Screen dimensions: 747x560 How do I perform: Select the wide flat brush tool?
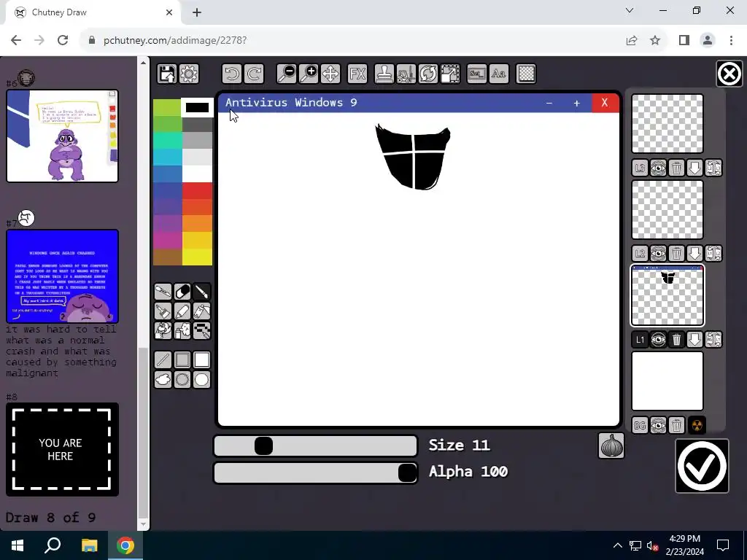(x=163, y=311)
